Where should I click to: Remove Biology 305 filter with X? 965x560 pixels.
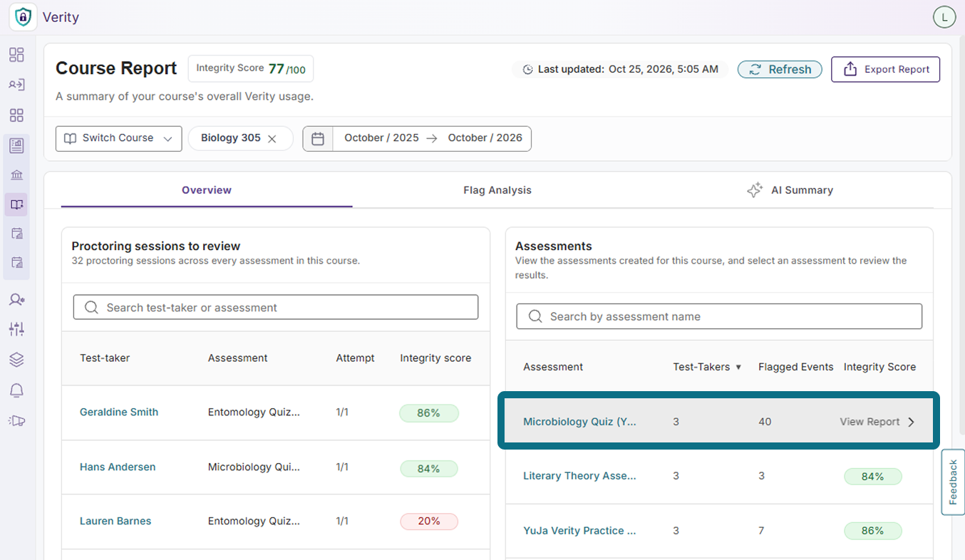[272, 139]
